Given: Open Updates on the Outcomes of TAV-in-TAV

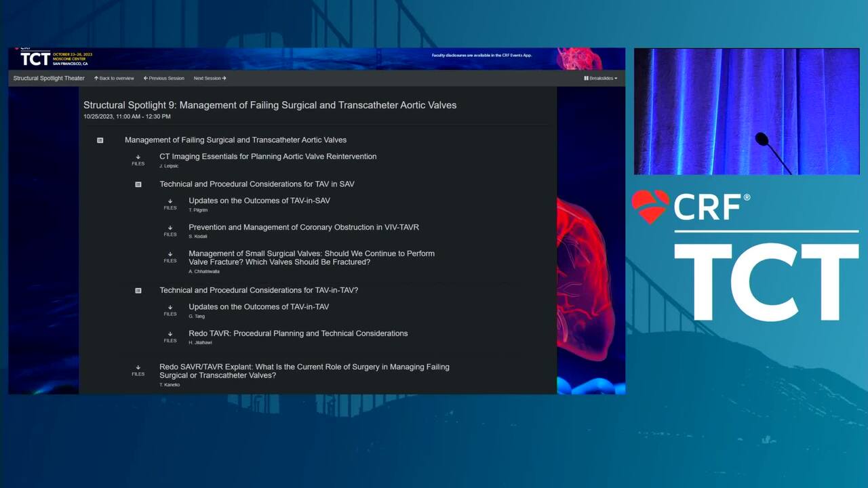Looking at the screenshot, I should point(258,307).
